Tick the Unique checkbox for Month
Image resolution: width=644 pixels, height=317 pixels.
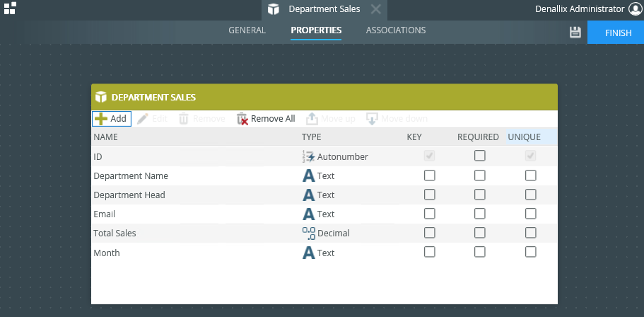(531, 252)
